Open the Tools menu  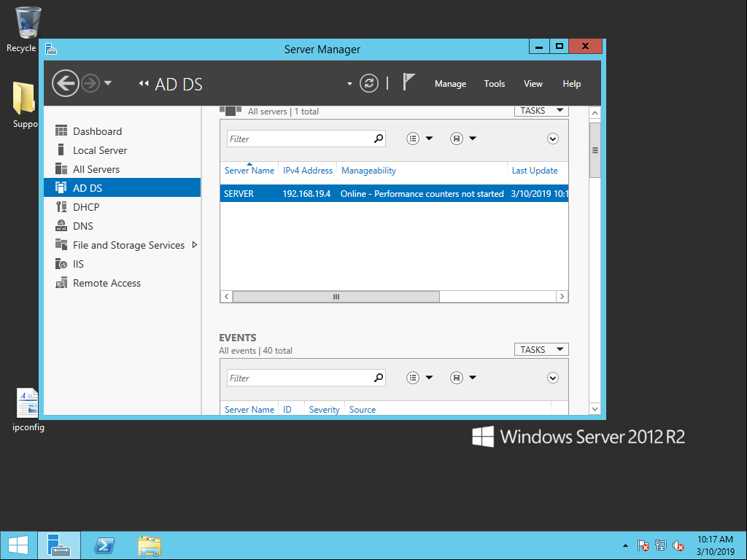pyautogui.click(x=494, y=84)
